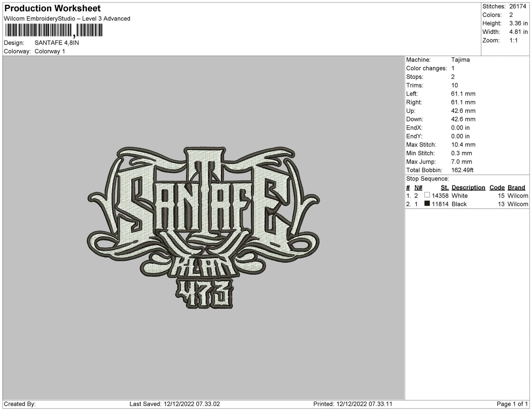Click the Right value 61.1 mm
The image size is (532, 411).
[463, 102]
